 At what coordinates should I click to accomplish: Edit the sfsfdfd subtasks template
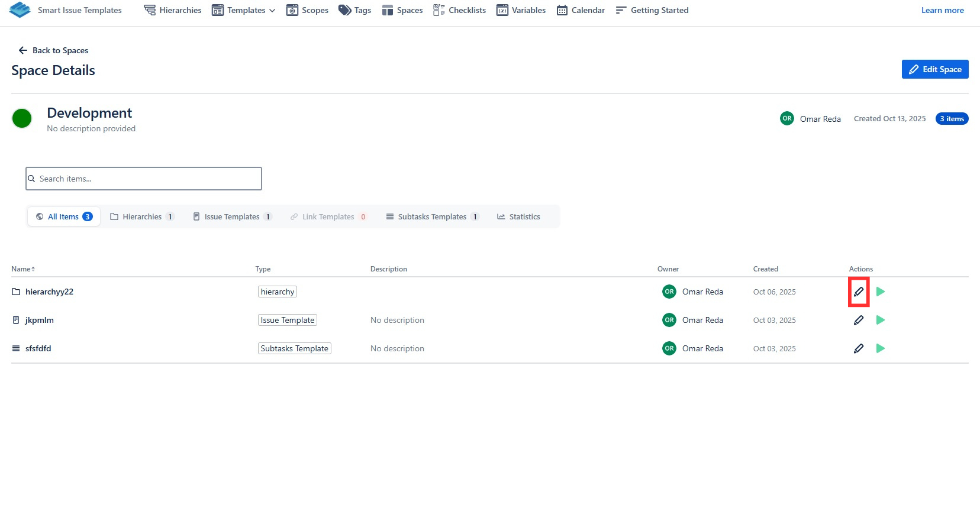858,348
